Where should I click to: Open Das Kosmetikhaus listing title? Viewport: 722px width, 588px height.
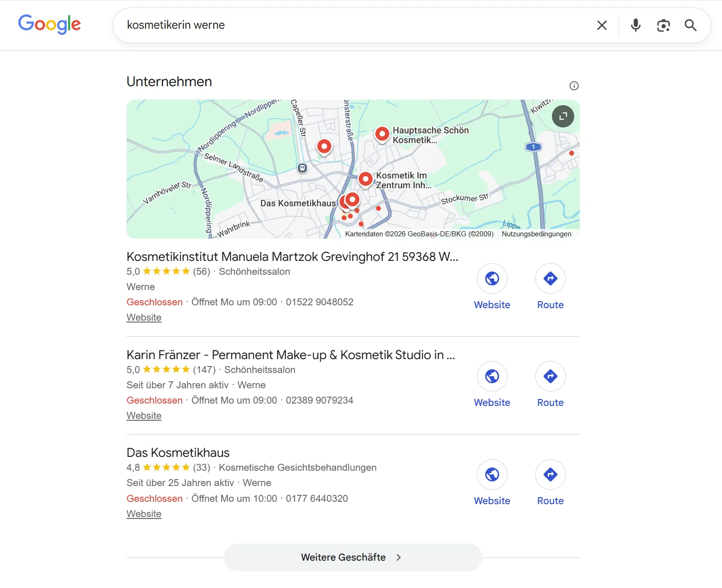click(178, 453)
